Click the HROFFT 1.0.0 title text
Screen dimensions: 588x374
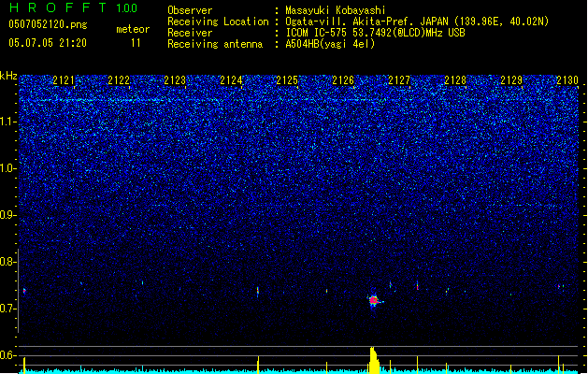pyautogui.click(x=74, y=7)
